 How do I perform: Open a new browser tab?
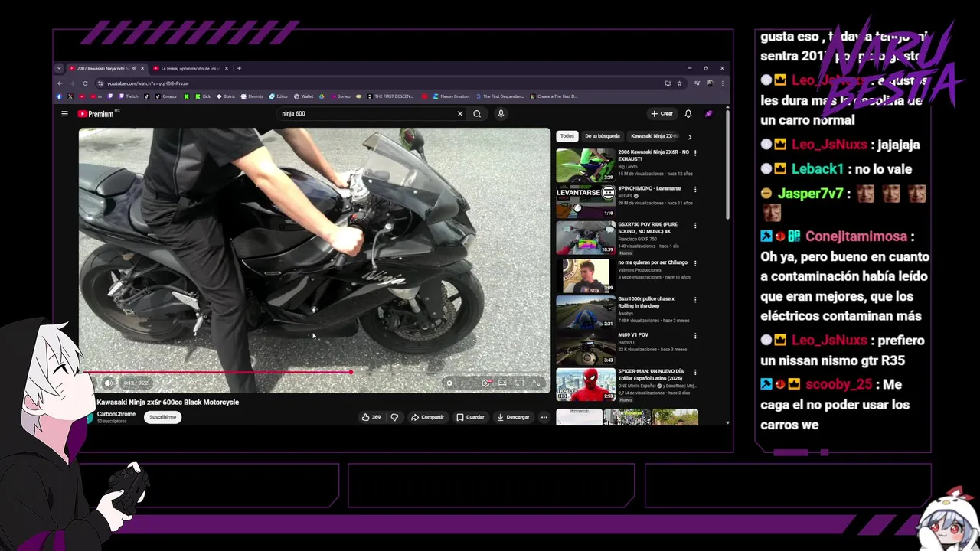point(239,68)
